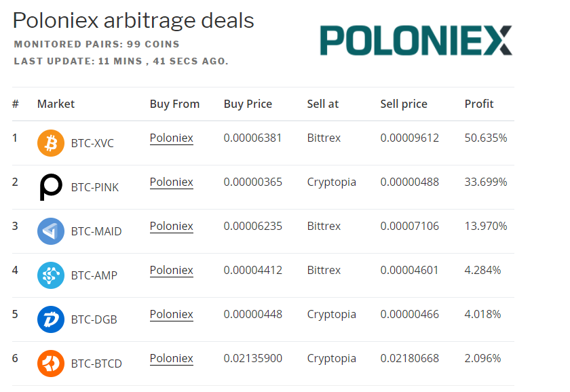Click the MaidSafe coin icon
This screenshot has width=570, height=392.
pos(51,231)
